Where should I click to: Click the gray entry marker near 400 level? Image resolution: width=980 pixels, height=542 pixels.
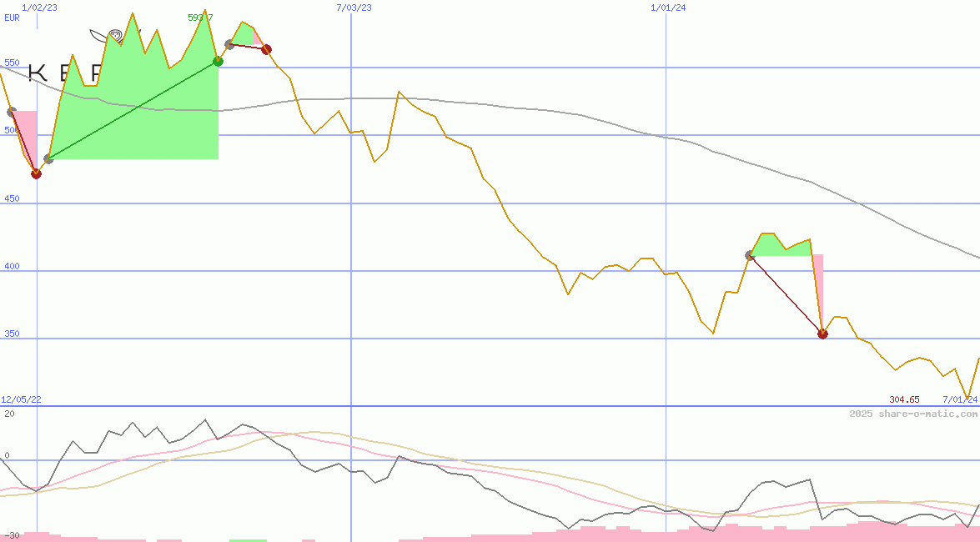750,256
